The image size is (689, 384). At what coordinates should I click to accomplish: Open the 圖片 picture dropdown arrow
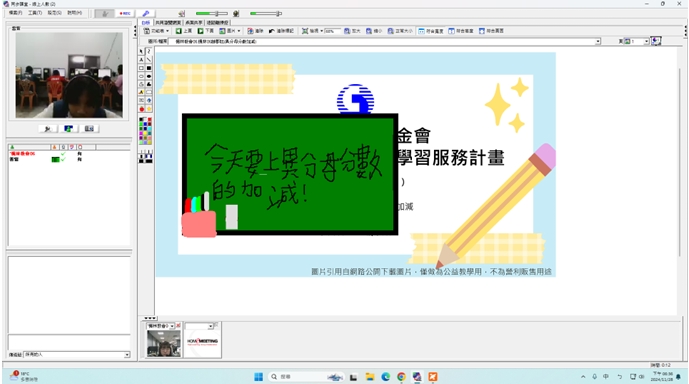point(239,31)
